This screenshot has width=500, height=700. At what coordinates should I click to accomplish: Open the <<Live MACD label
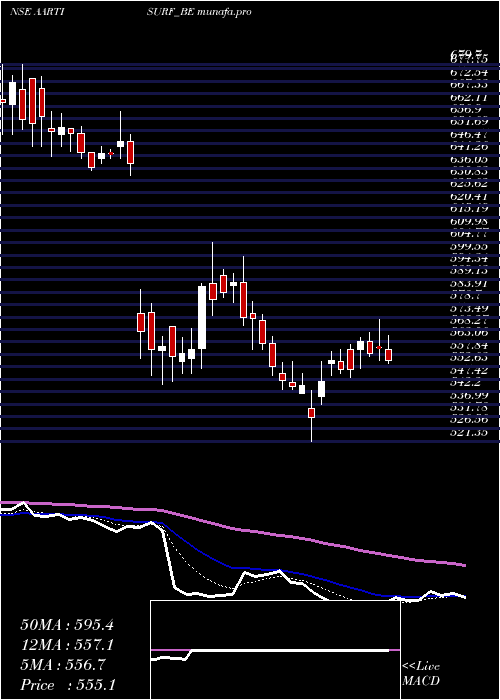421,674
